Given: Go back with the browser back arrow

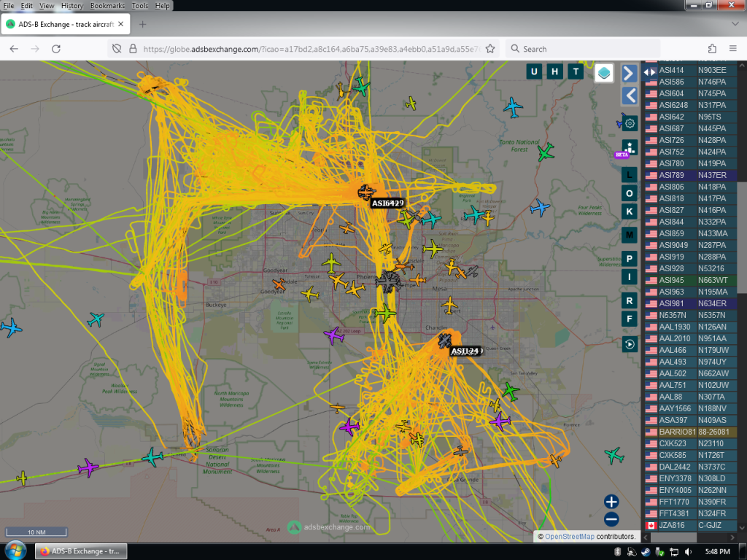Looking at the screenshot, I should pyautogui.click(x=14, y=49).
